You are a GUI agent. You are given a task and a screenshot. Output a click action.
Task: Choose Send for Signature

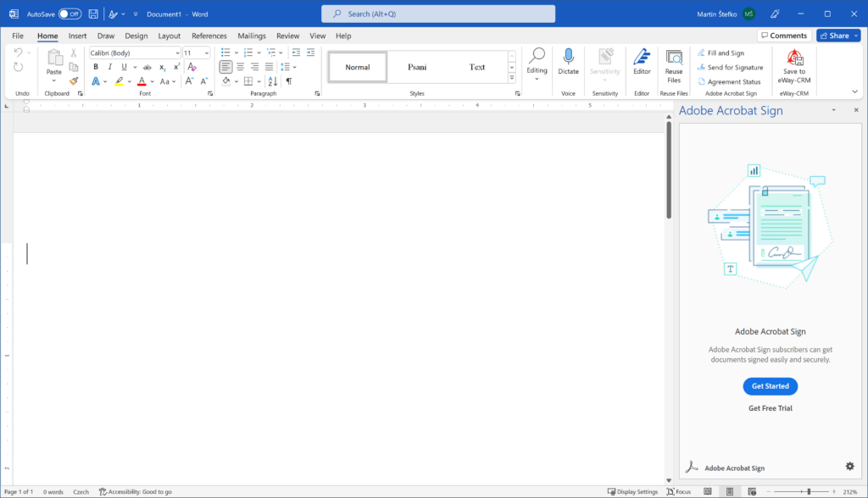coord(730,68)
